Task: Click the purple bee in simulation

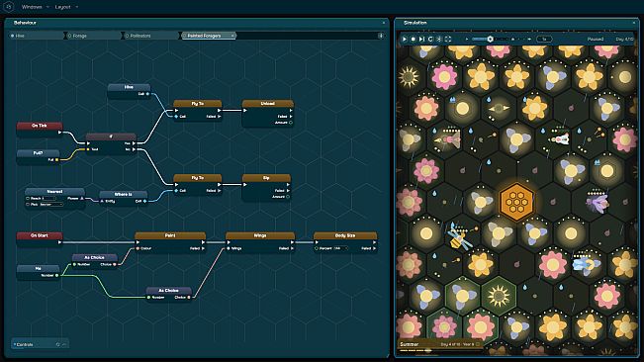Action: coord(598,203)
